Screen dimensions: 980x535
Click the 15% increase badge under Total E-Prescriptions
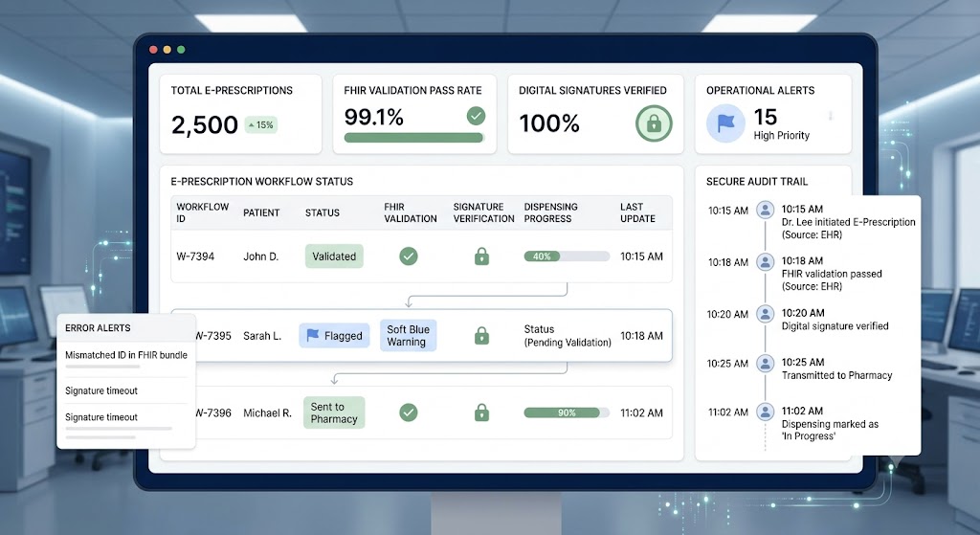(261, 125)
